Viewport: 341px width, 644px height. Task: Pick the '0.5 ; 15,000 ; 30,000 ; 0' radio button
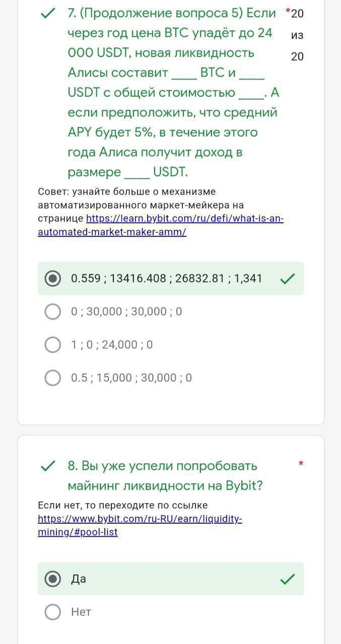pos(53,378)
